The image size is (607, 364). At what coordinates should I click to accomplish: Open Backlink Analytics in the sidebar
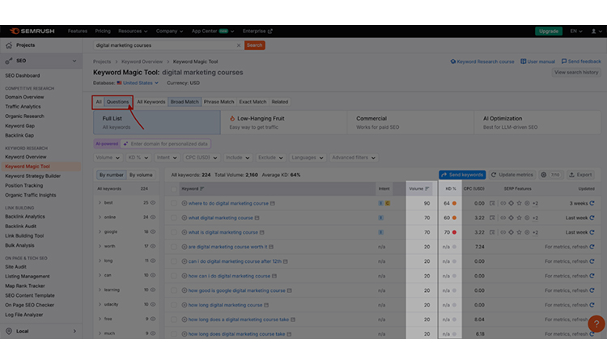25,217
